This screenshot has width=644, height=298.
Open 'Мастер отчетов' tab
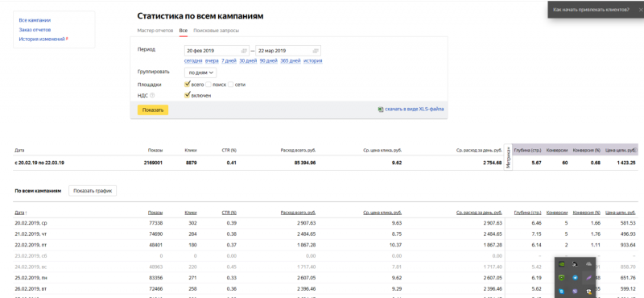(x=155, y=31)
